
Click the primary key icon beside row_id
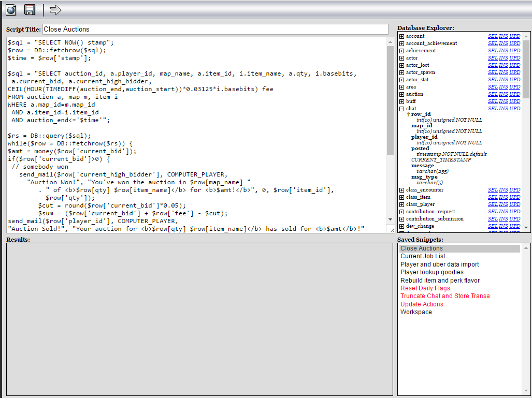(x=409, y=114)
